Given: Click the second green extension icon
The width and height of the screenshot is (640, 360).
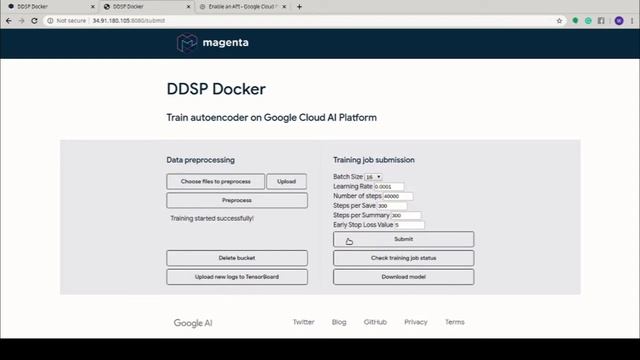Looking at the screenshot, I should [x=588, y=20].
